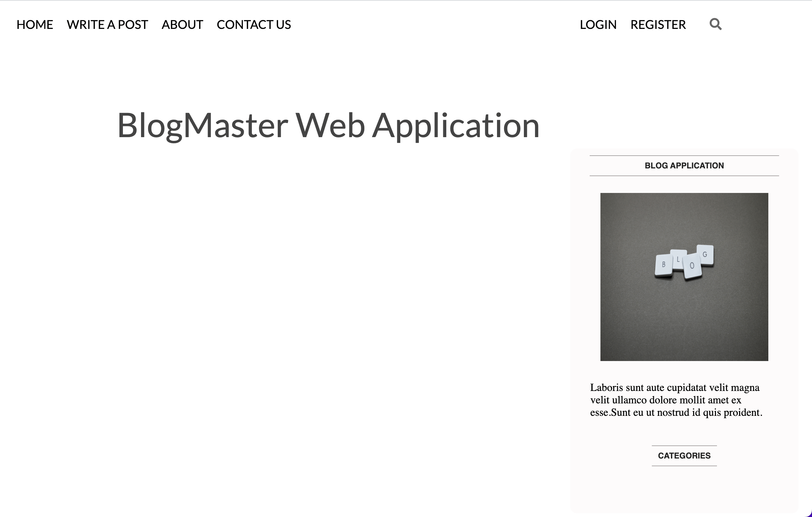This screenshot has height=517, width=812.
Task: Sign in through the LOGIN option
Action: pyautogui.click(x=598, y=25)
